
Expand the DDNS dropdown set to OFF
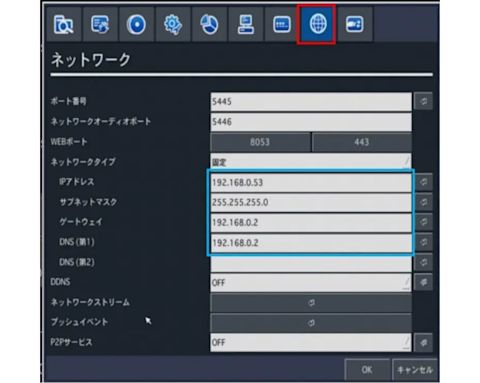point(311,282)
